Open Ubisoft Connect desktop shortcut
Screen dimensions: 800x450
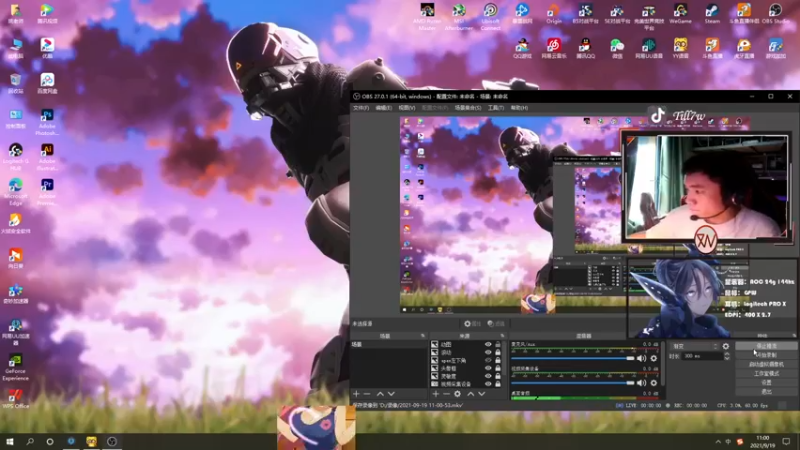tap(490, 17)
